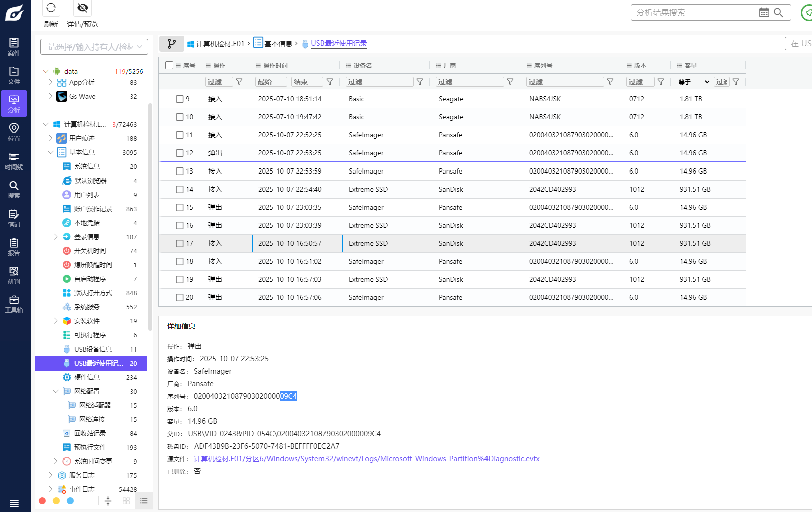812x512 pixels.
Task: Click the 基本信息 breadcrumb link
Action: click(278, 44)
